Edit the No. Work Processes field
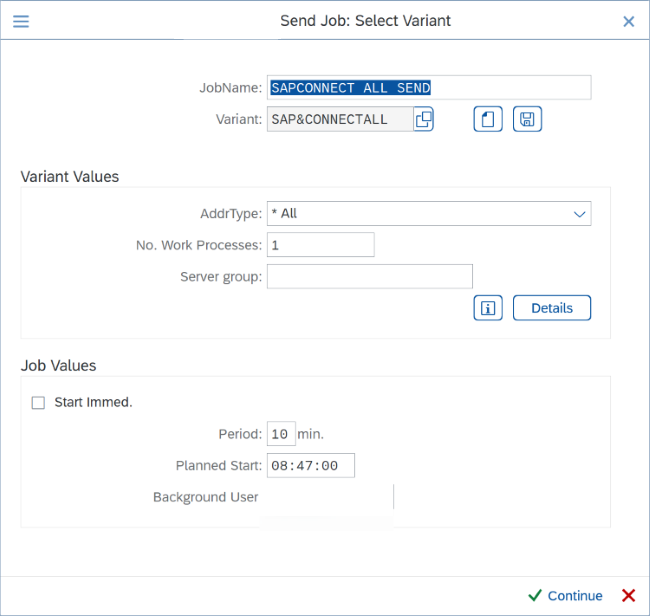Viewport: 650px width, 616px height. click(320, 245)
